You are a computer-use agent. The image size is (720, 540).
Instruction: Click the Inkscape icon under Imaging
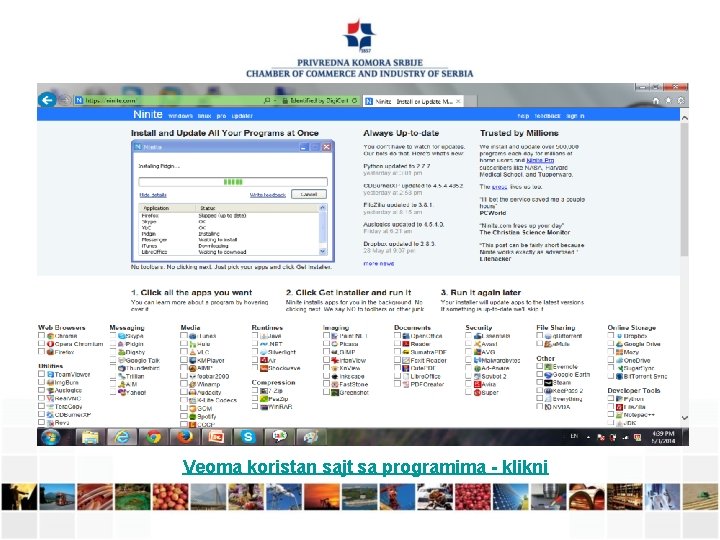click(x=335, y=376)
